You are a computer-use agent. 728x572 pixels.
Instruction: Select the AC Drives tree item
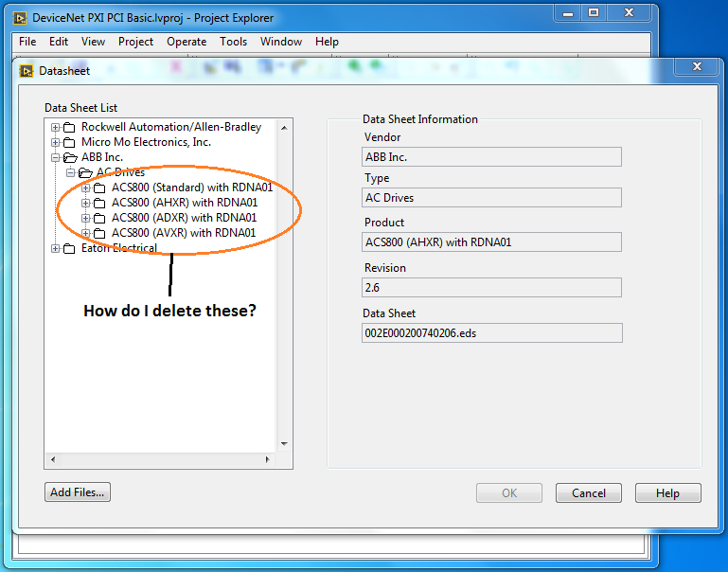click(121, 172)
